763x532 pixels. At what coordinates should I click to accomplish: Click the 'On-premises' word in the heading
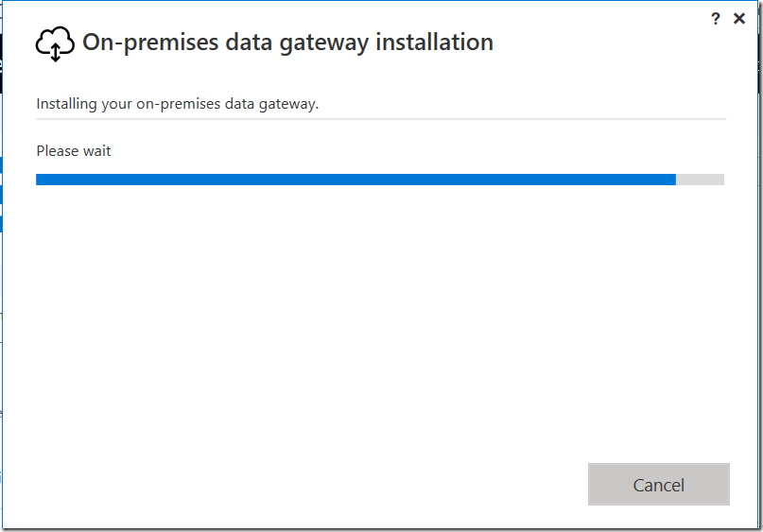[x=150, y=43]
